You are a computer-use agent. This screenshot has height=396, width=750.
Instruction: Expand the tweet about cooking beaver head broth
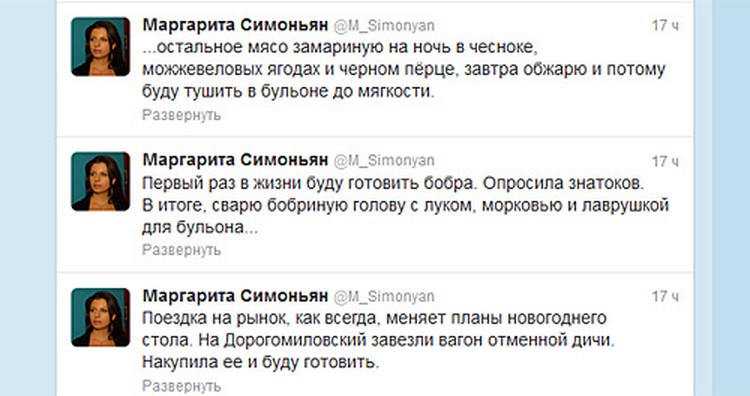[181, 250]
